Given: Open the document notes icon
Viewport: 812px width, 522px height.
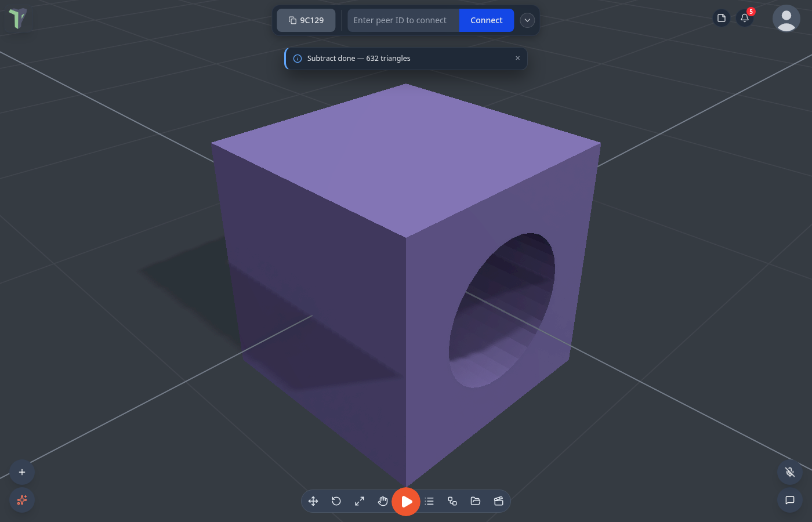Looking at the screenshot, I should (x=722, y=18).
